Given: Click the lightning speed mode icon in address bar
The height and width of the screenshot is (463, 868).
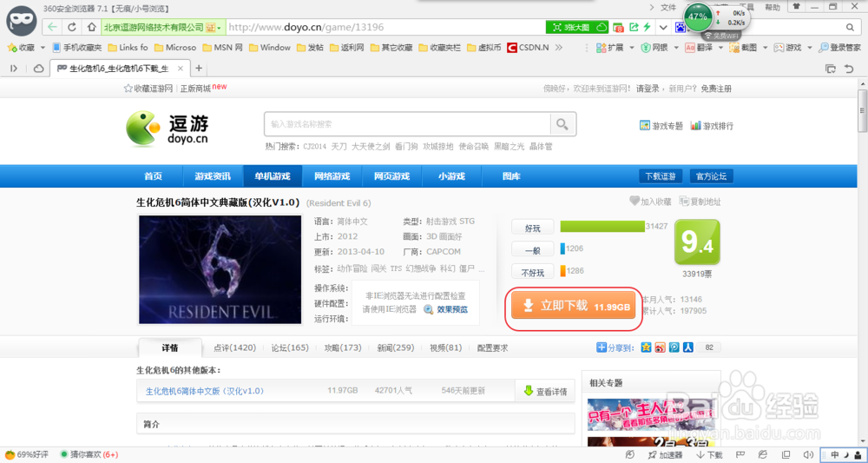Looking at the screenshot, I should click(648, 27).
